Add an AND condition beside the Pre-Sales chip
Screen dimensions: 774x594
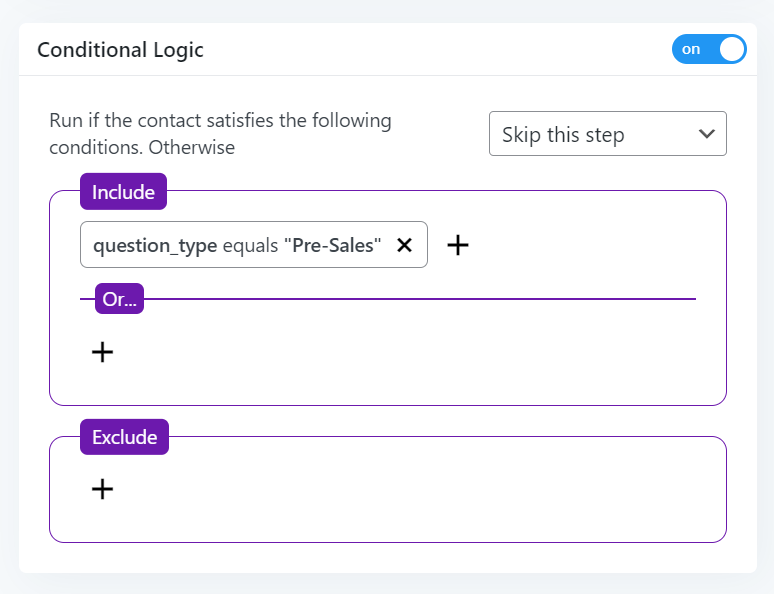(x=457, y=245)
